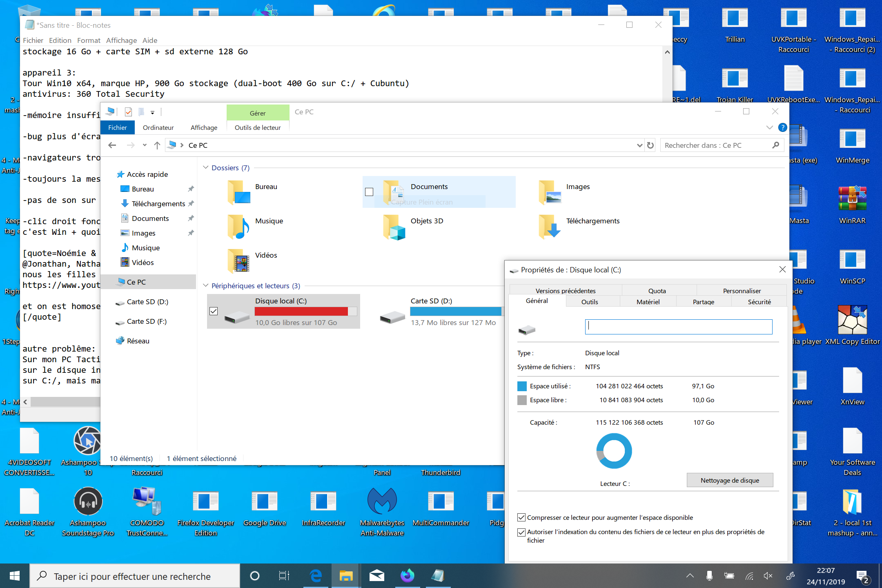Tick the Documents folder checkbox
The height and width of the screenshot is (588, 882).
pyautogui.click(x=369, y=192)
